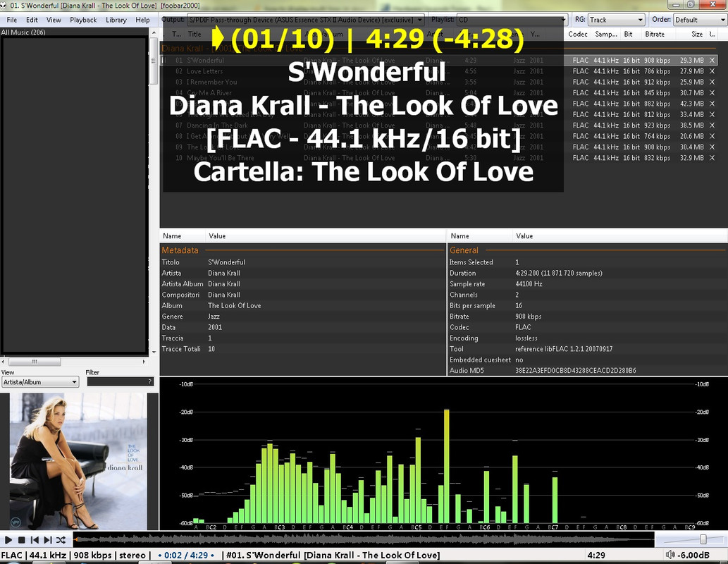Click the library vertical scrollbar up arrow
The width and height of the screenshot is (728, 564).
coord(154,32)
